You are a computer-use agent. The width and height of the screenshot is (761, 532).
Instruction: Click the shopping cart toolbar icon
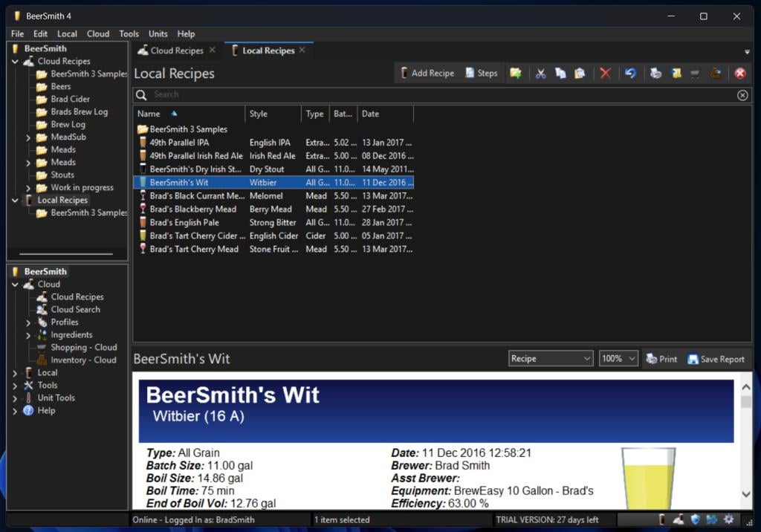[696, 73]
